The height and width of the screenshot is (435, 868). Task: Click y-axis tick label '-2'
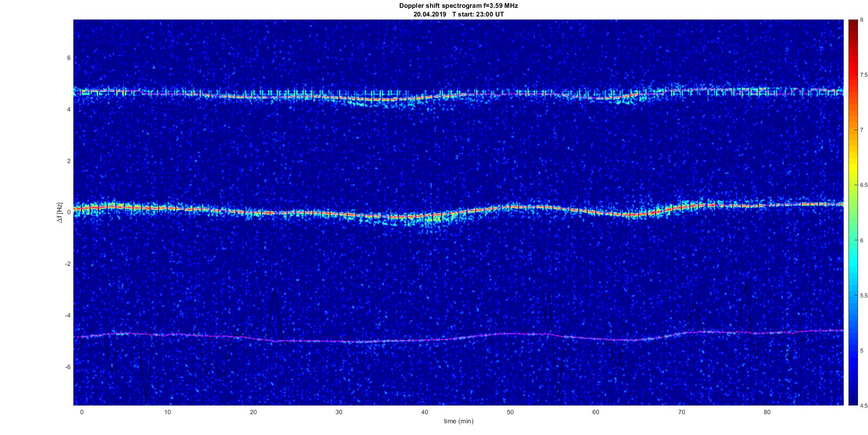click(68, 264)
